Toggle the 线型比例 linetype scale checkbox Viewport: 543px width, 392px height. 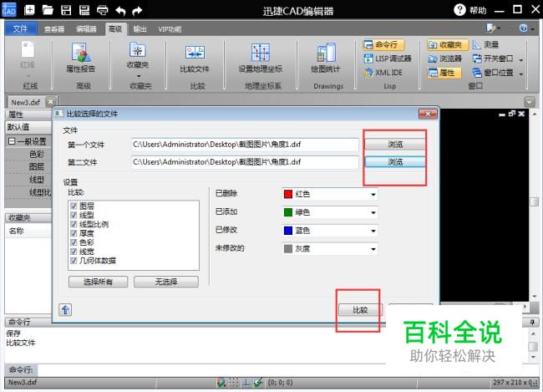[x=74, y=224]
